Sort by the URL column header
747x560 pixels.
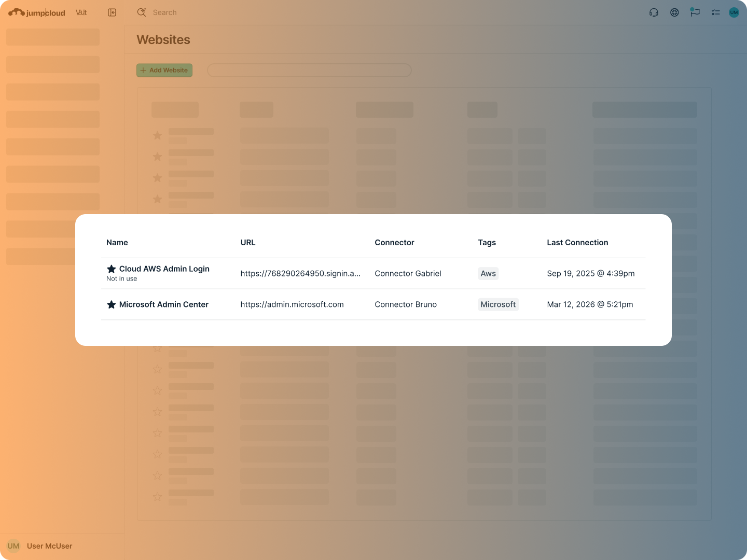(248, 243)
